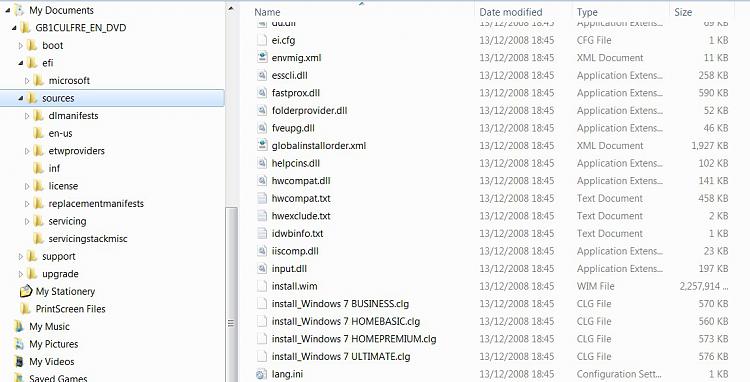Click the PrintScreen Files folder icon
This screenshot has width=750, height=382.
(25, 309)
